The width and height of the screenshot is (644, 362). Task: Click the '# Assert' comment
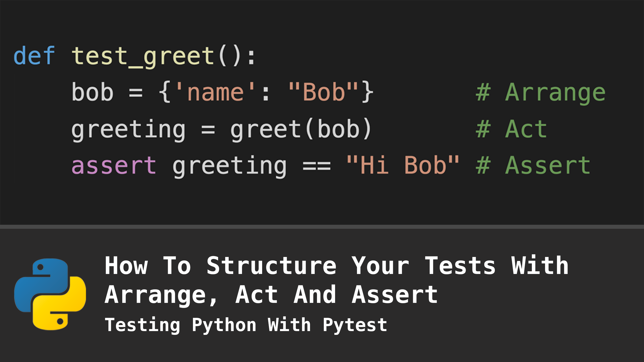tap(533, 165)
